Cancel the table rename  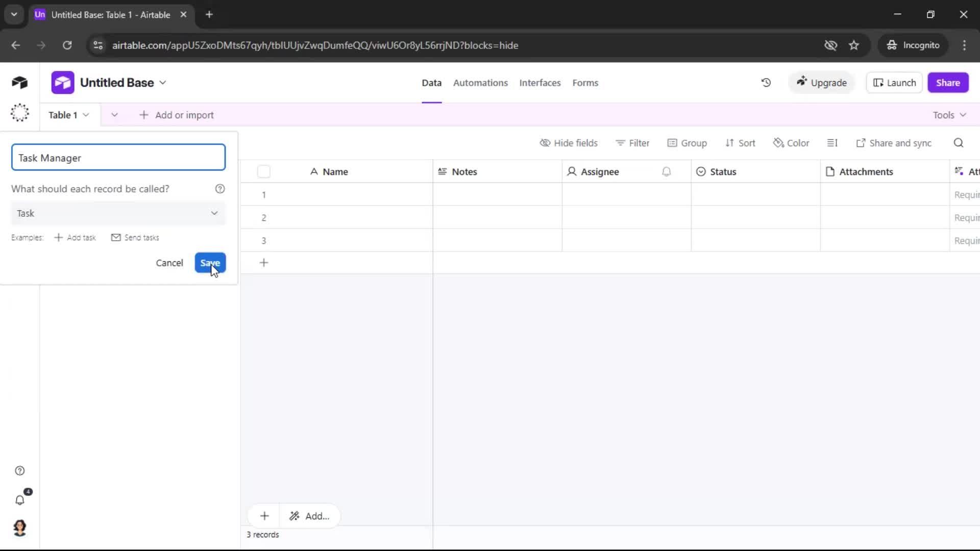coord(169,263)
